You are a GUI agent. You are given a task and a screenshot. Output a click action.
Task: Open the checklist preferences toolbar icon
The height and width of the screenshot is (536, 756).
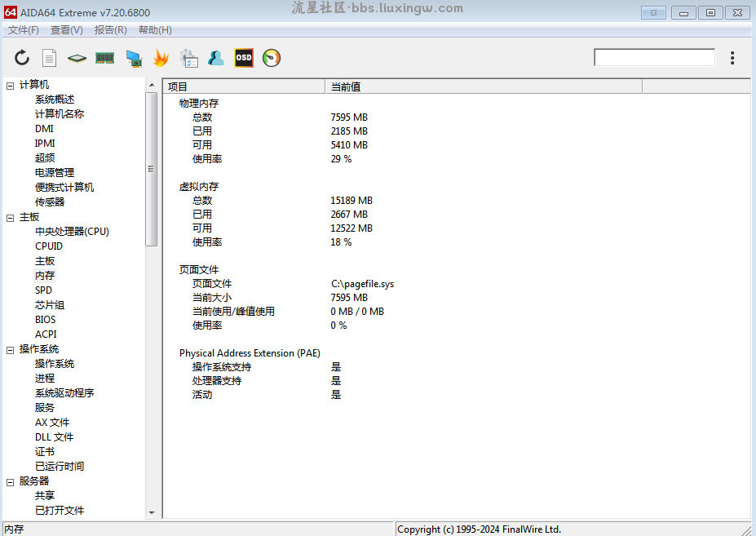point(188,58)
